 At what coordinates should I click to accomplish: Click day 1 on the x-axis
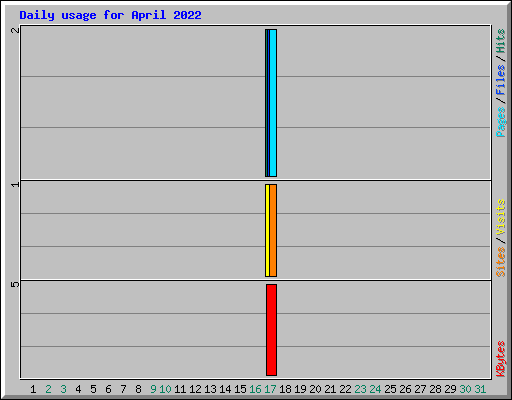33,389
